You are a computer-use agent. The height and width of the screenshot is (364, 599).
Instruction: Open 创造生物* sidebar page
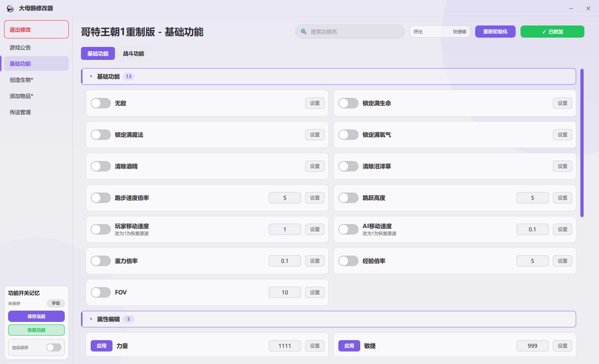[x=36, y=80]
